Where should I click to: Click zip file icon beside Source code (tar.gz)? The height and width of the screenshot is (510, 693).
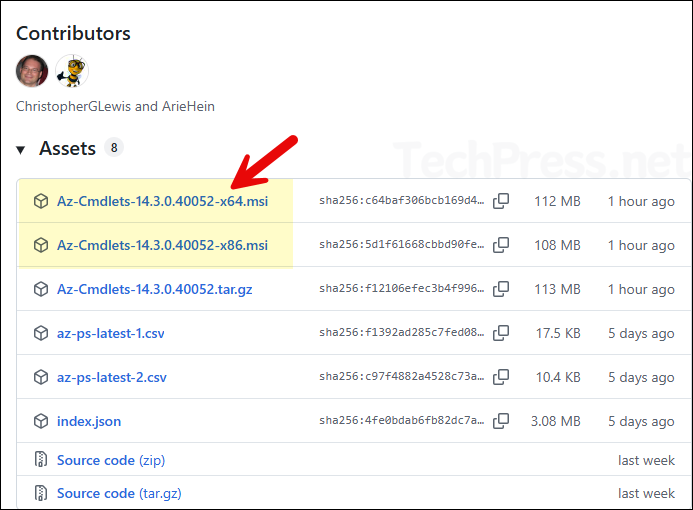tap(41, 493)
